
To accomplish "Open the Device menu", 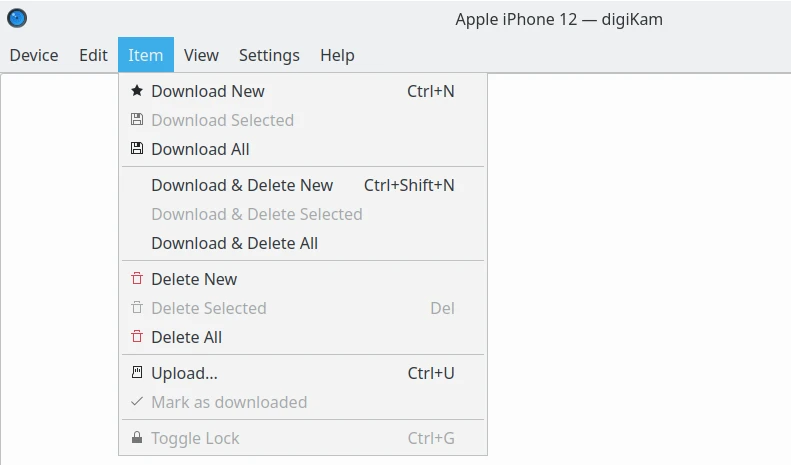I will coord(34,55).
